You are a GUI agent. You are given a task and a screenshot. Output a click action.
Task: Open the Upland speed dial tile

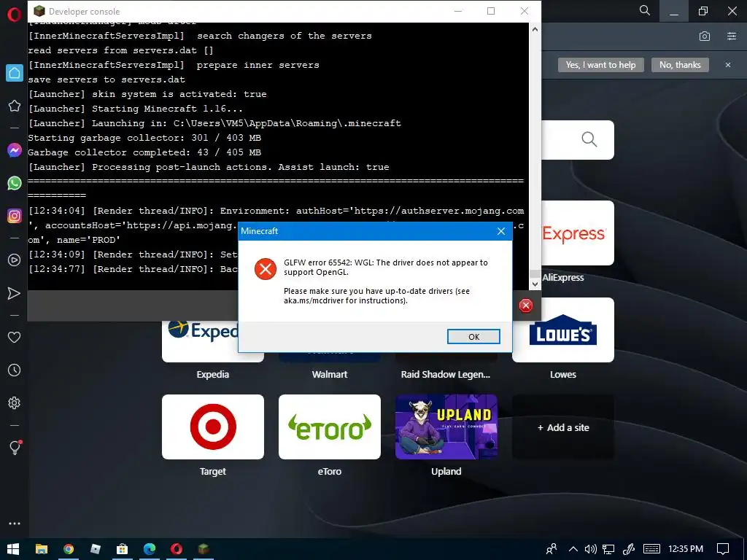tap(446, 427)
